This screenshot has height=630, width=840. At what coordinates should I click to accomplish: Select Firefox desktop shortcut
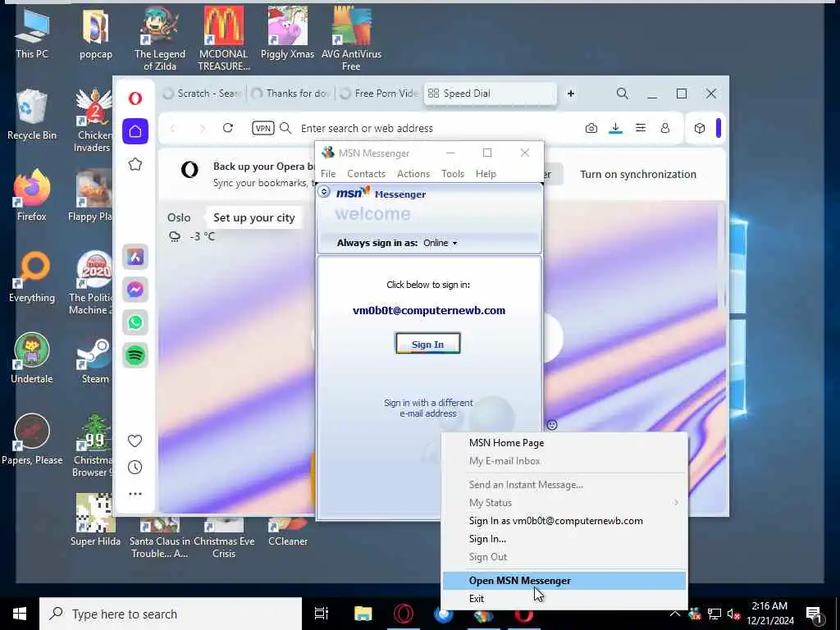[x=32, y=196]
